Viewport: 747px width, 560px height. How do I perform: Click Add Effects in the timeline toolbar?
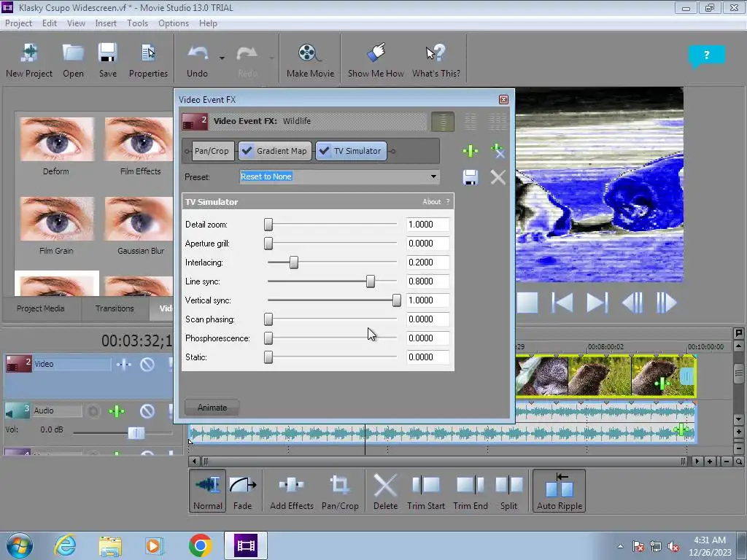click(x=292, y=491)
